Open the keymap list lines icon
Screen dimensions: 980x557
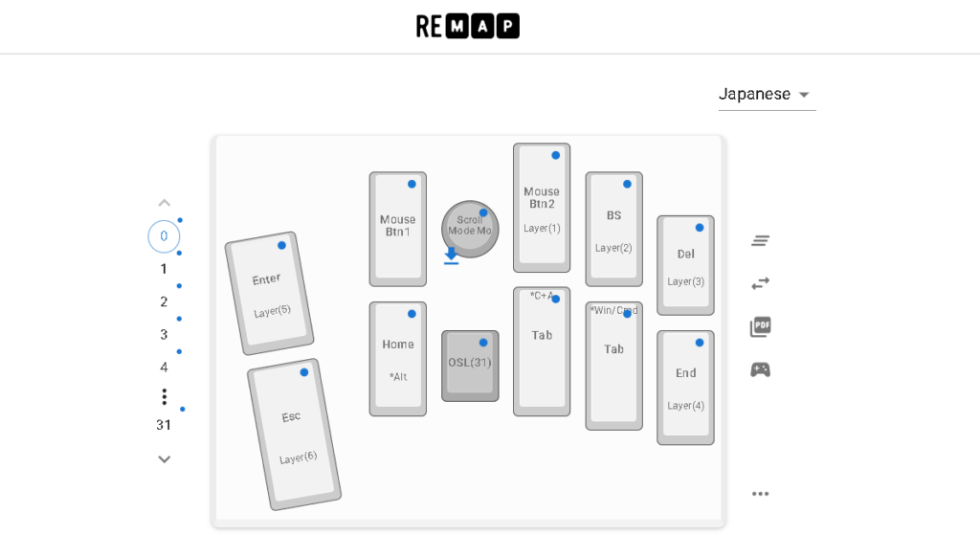[760, 241]
